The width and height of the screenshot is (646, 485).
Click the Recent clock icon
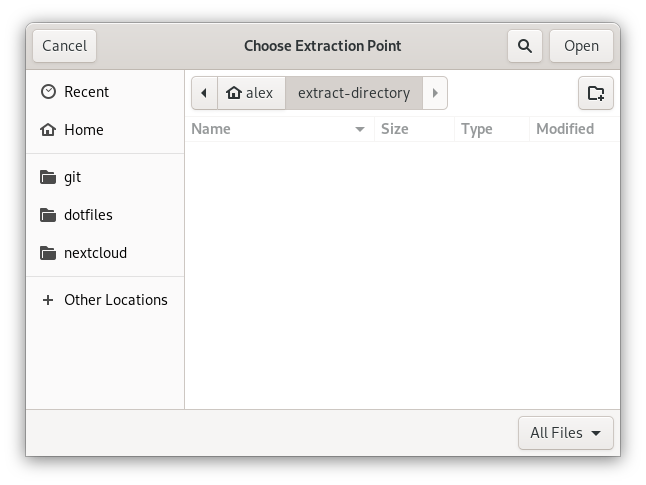48,92
